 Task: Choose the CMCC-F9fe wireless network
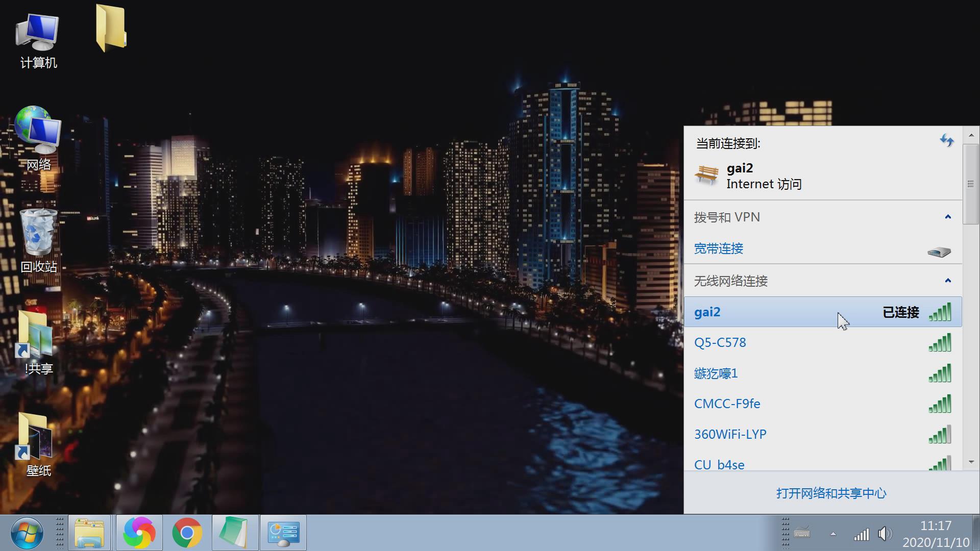(727, 404)
